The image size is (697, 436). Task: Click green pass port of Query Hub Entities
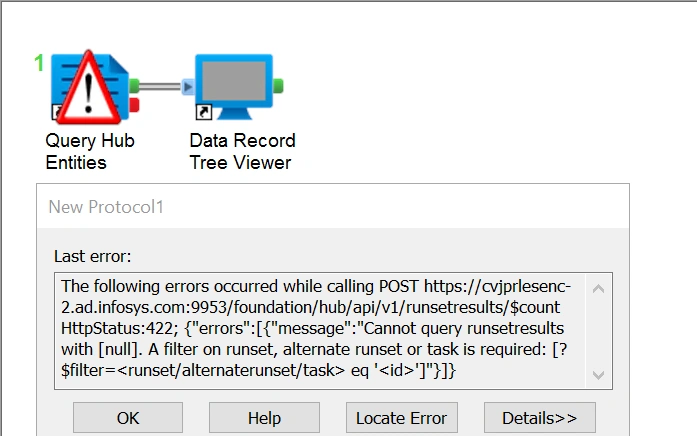134,85
